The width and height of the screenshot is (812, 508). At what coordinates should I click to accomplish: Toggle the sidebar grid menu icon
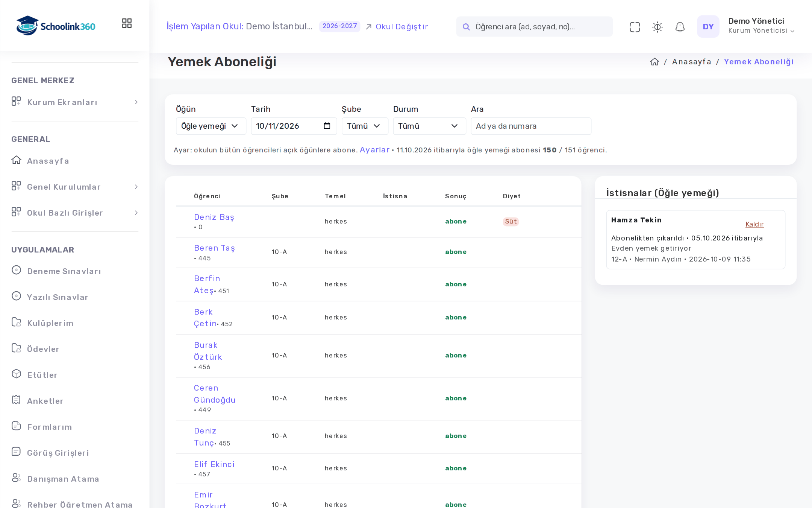[x=127, y=23]
